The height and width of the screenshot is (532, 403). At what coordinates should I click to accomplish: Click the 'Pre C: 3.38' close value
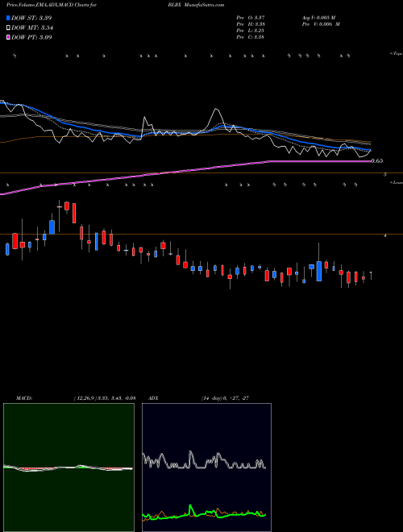tap(251, 37)
